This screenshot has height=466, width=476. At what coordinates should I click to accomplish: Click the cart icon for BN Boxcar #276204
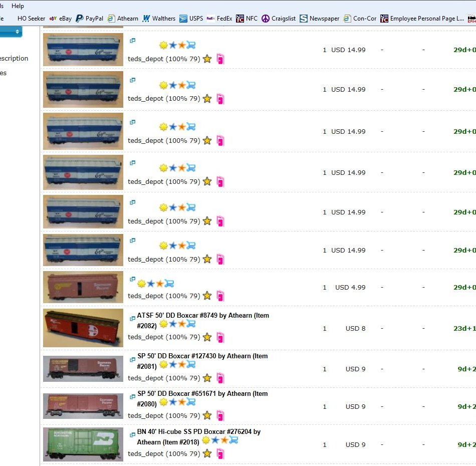[233, 440]
